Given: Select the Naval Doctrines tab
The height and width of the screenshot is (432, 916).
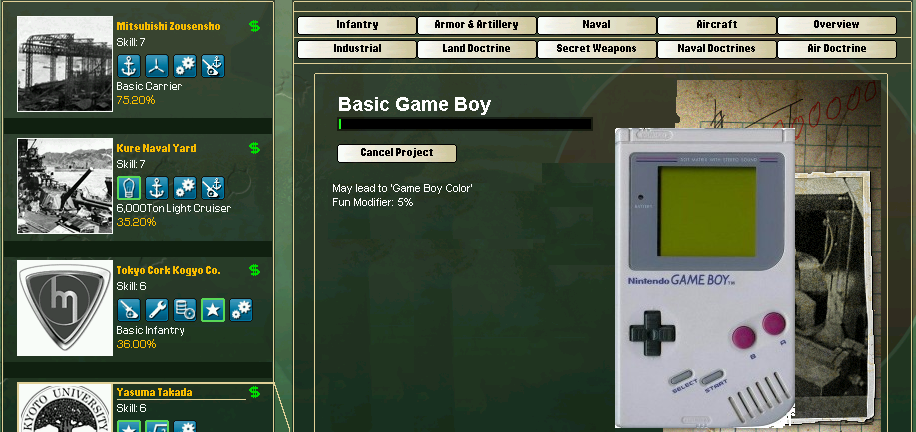Looking at the screenshot, I should (717, 49).
